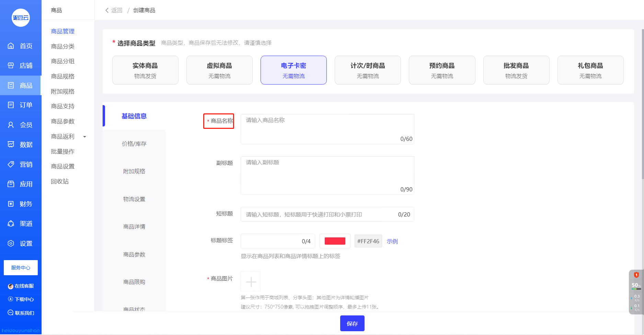Switch to the 价格/库存 tab
Screen dimensions: 644x335
[x=134, y=144]
